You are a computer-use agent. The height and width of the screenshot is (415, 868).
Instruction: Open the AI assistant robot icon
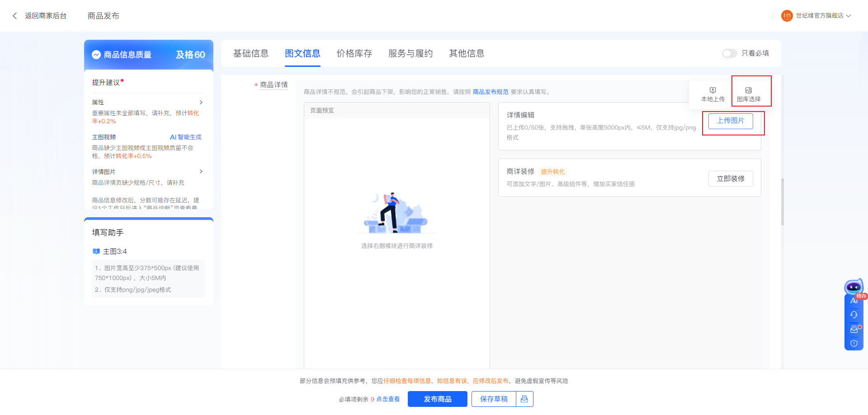click(854, 287)
